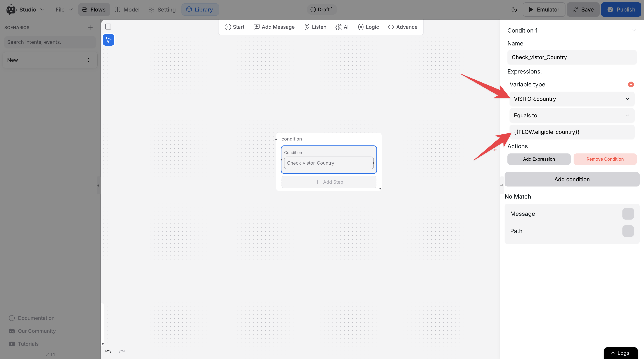Image resolution: width=644 pixels, height=359 pixels.
Task: Click the Add condition button
Action: coord(572,179)
